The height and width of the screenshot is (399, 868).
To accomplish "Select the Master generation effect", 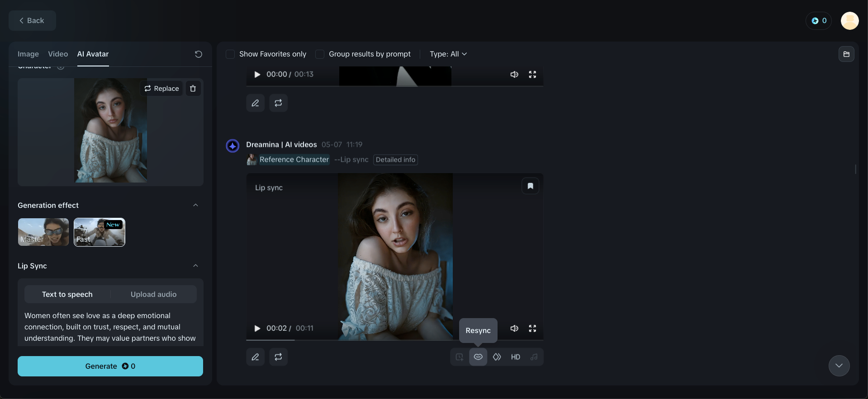I will click(x=43, y=232).
